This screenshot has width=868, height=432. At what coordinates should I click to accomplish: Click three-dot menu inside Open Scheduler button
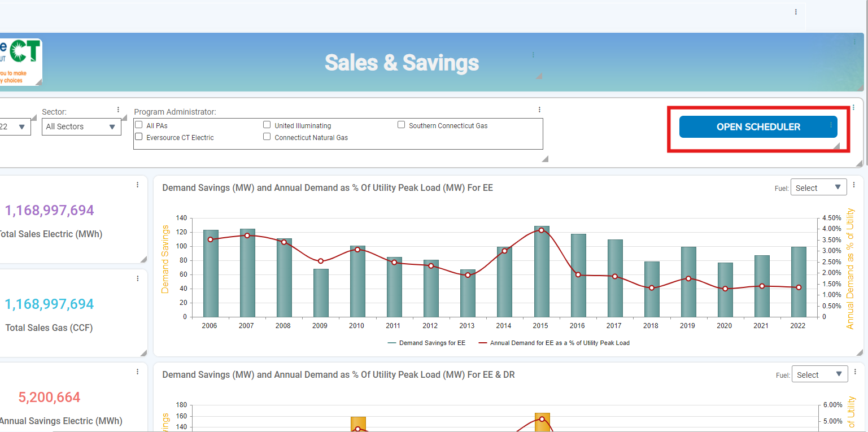click(831, 125)
